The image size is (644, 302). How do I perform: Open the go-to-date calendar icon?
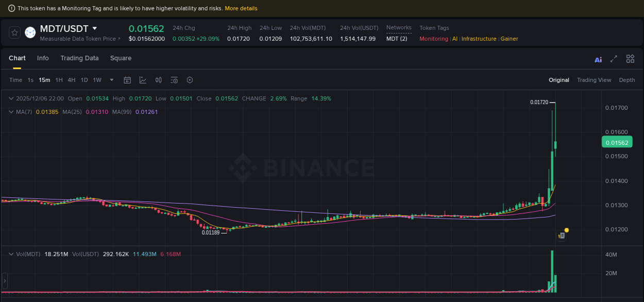[127, 80]
